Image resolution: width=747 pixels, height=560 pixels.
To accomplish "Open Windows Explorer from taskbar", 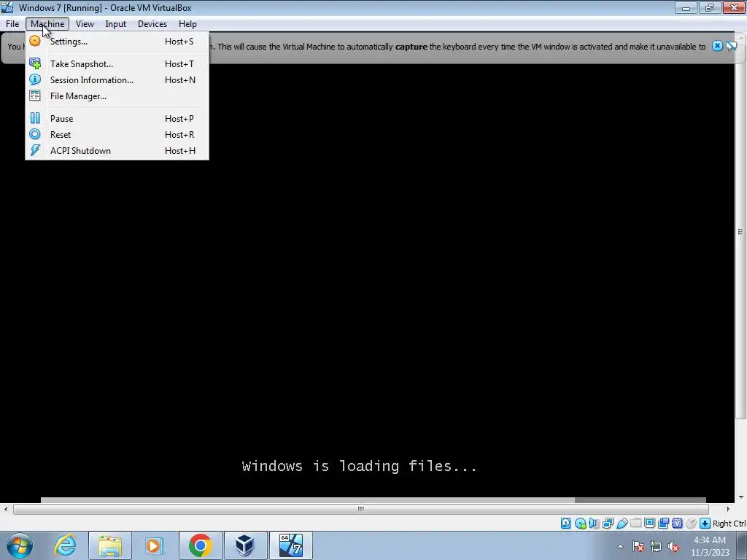I will click(x=110, y=545).
